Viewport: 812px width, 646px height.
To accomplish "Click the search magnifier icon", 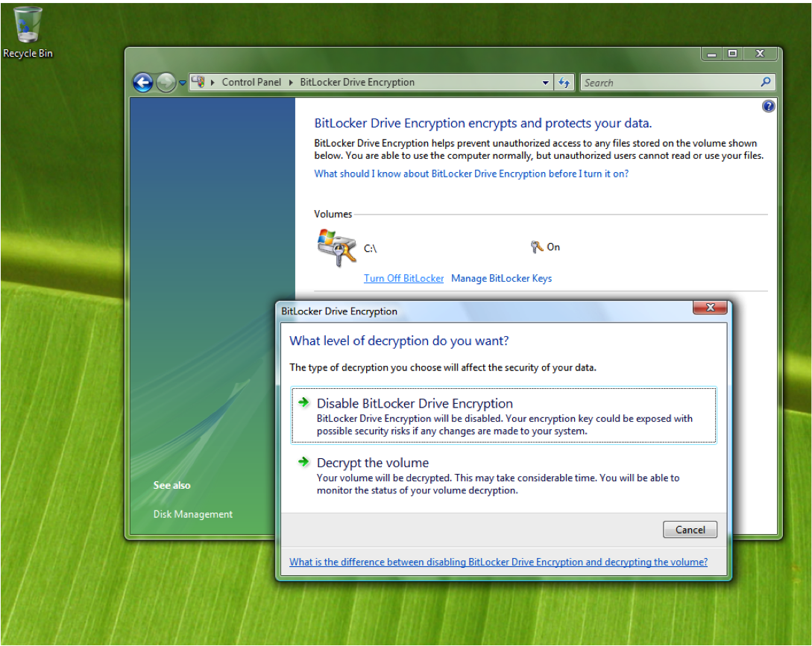I will point(766,82).
